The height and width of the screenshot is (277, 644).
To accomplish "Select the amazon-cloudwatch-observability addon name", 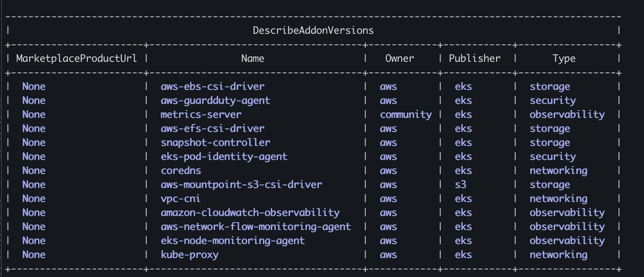I will pos(250,213).
